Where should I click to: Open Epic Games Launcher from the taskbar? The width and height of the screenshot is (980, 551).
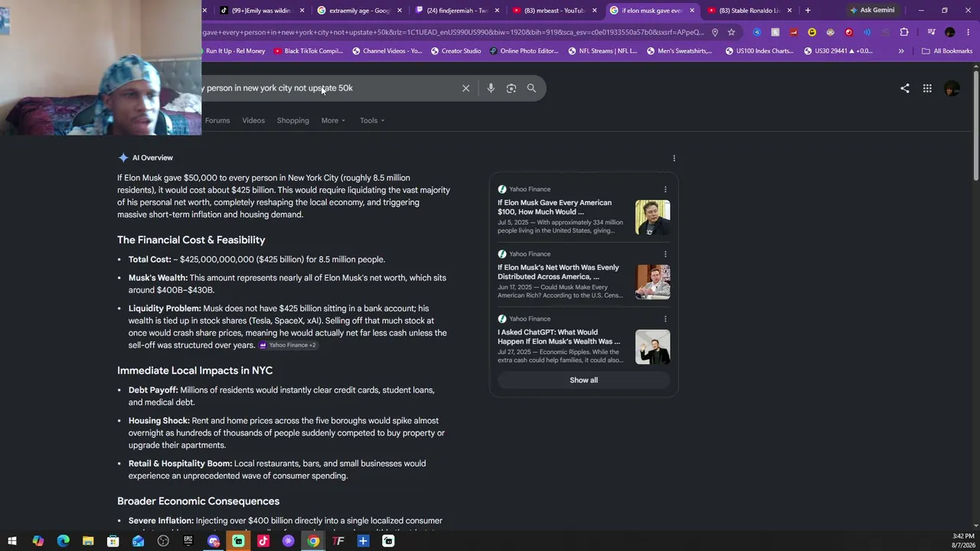pyautogui.click(x=188, y=541)
